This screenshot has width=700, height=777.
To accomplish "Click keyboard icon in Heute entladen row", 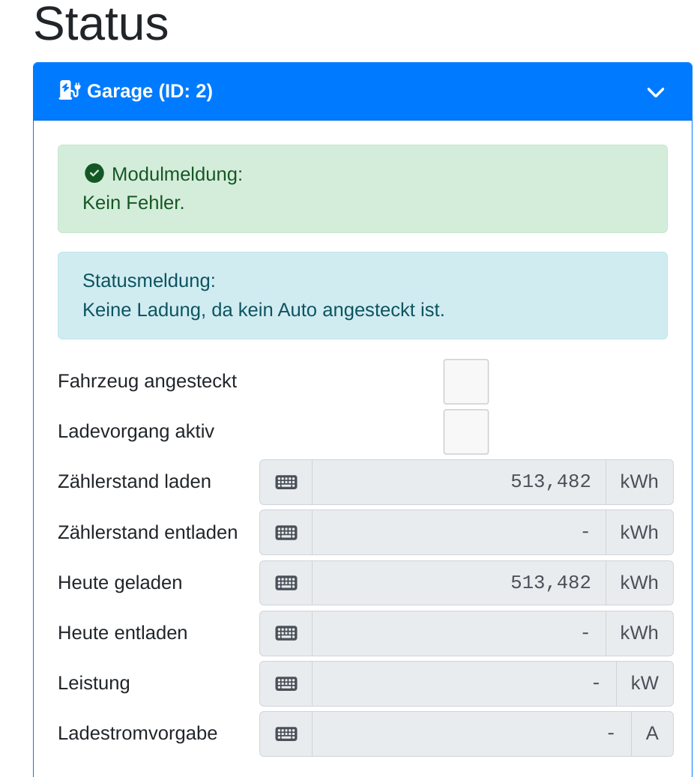I will (286, 632).
